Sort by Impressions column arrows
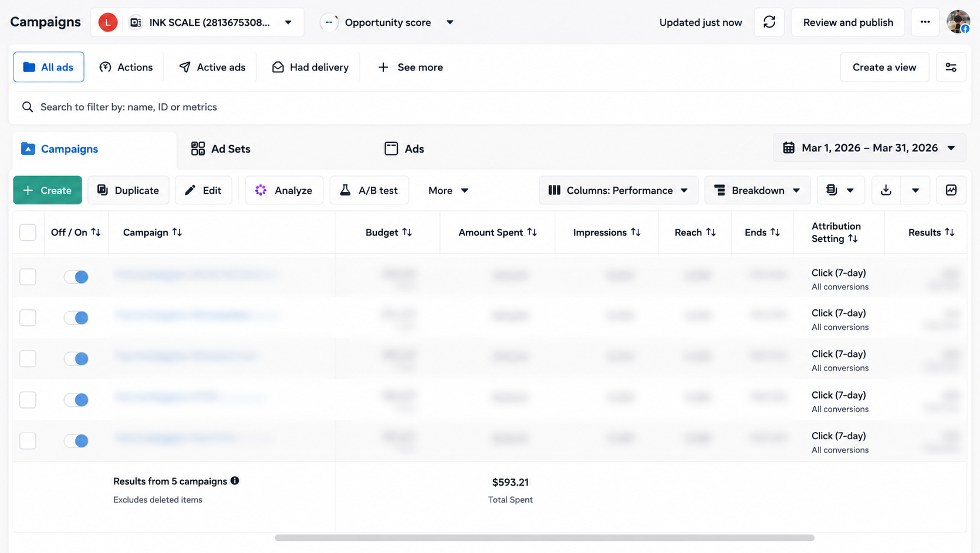 [x=636, y=232]
